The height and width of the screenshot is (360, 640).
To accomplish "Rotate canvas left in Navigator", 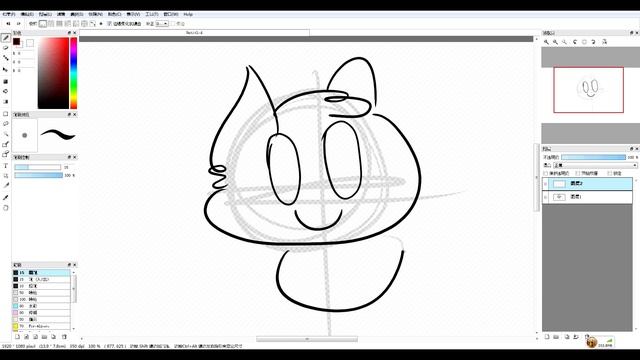I will point(575,42).
